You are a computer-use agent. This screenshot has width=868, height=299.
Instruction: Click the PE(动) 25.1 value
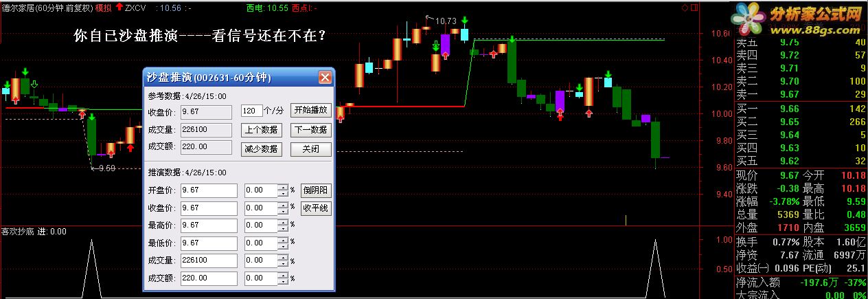click(855, 268)
